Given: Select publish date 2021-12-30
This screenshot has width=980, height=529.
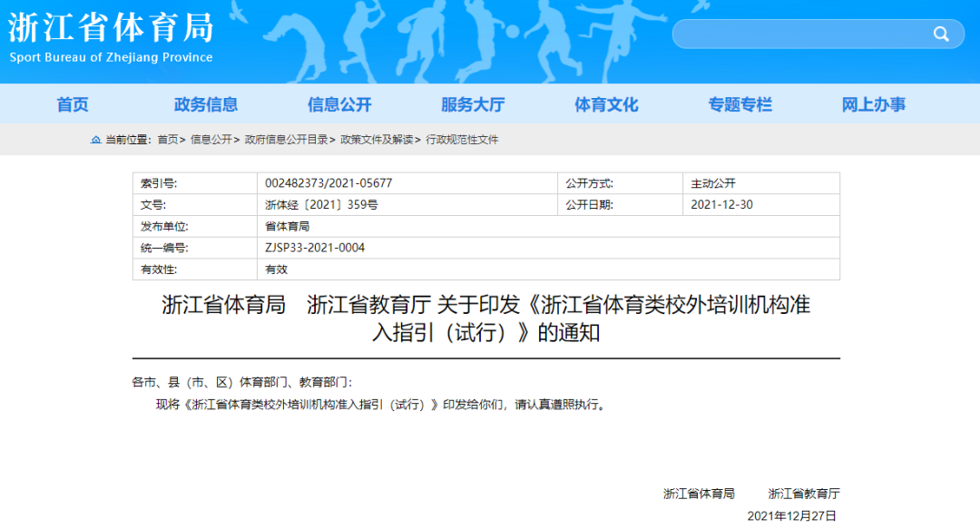Looking at the screenshot, I should point(722,204).
